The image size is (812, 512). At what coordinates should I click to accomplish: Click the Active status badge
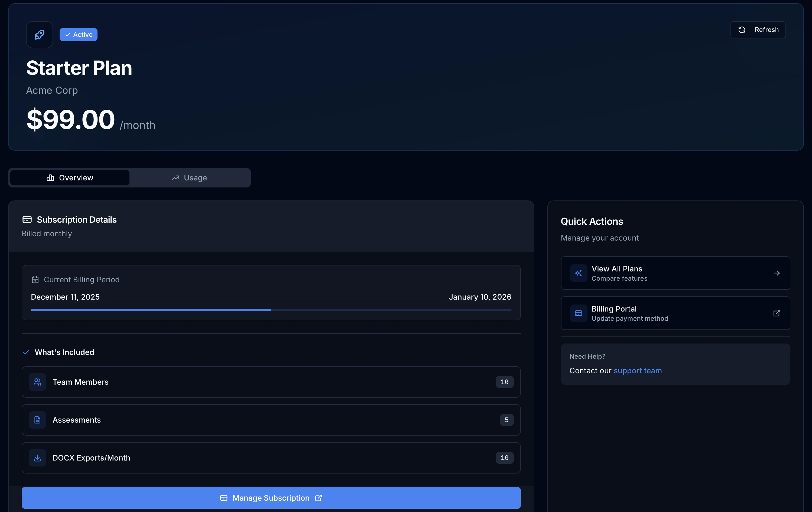point(78,34)
